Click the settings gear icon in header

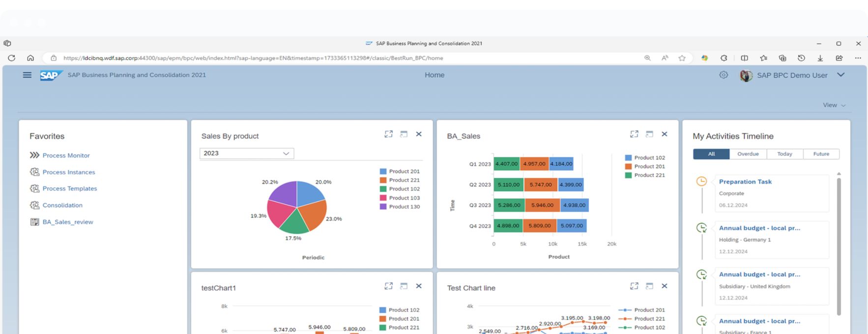pos(723,75)
